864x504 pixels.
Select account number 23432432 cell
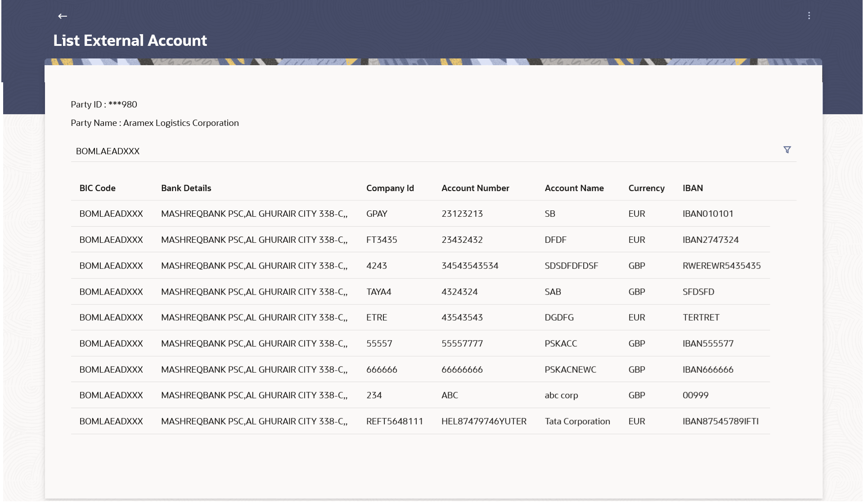[462, 240]
